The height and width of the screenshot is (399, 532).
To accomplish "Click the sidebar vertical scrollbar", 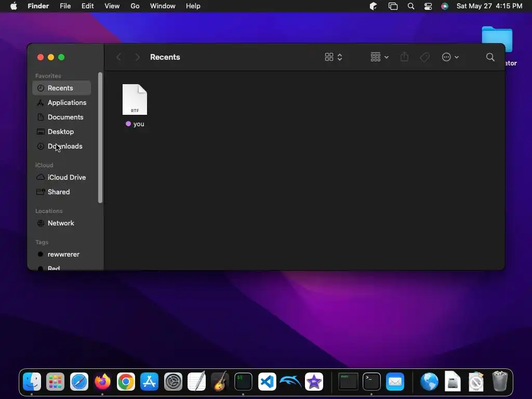I will 100,137.
